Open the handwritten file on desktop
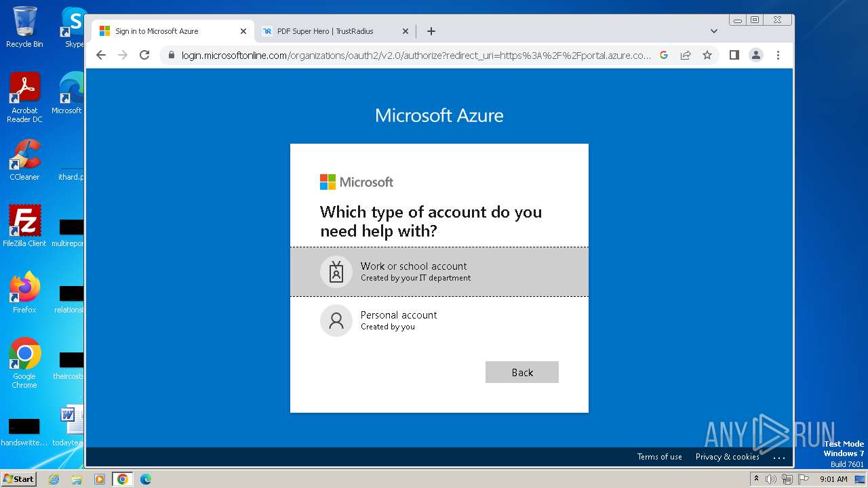This screenshot has width=868, height=488. click(24, 431)
